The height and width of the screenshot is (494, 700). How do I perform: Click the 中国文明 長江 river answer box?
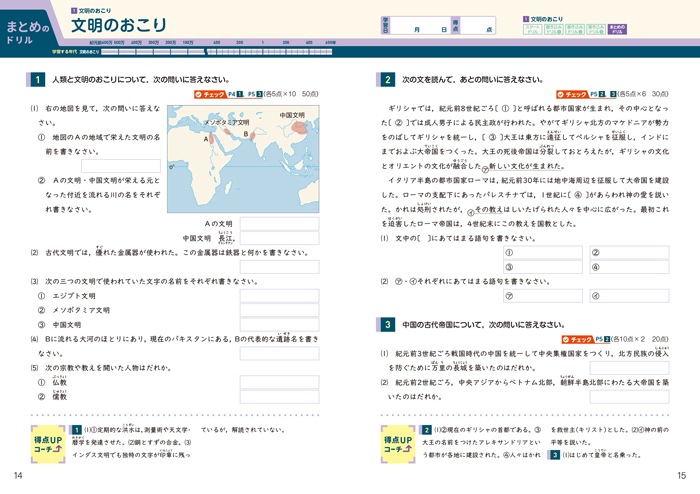279,238
